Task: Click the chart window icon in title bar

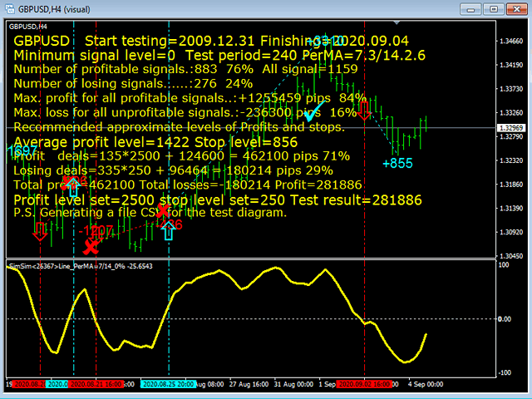Action: 9,8
